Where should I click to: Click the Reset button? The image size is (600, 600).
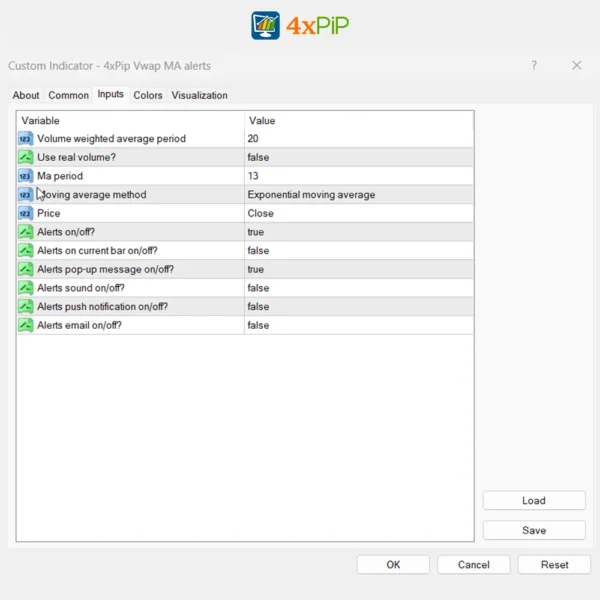pos(554,565)
